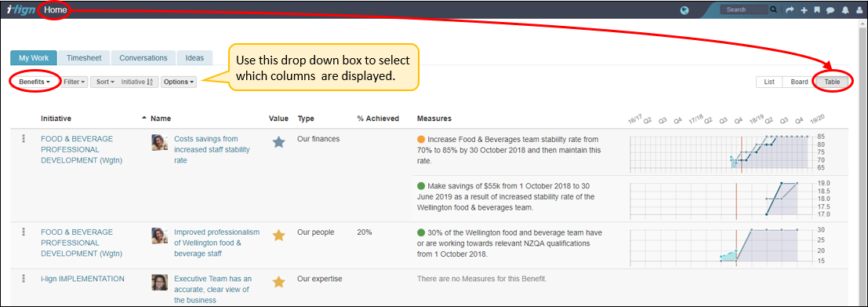
Task: Open the user profile icon
Action: click(x=859, y=10)
